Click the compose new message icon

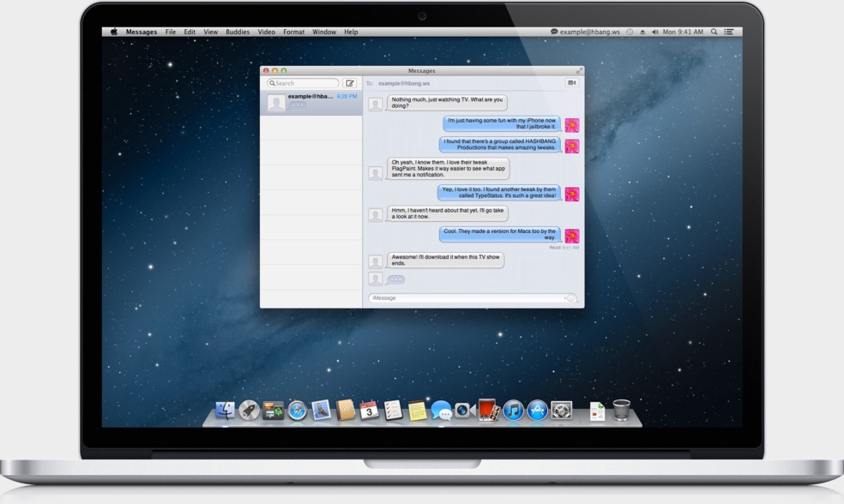click(x=350, y=83)
